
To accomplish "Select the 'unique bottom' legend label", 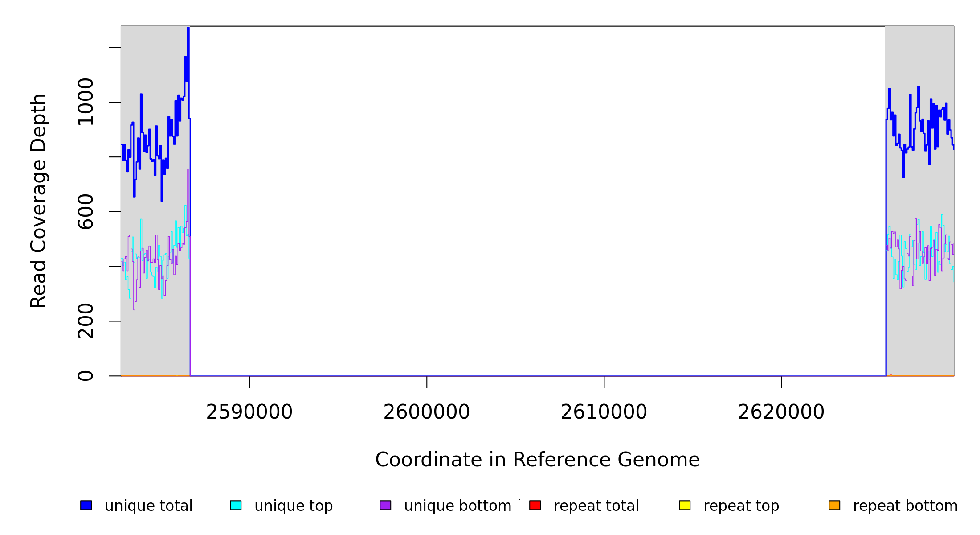I will (457, 506).
